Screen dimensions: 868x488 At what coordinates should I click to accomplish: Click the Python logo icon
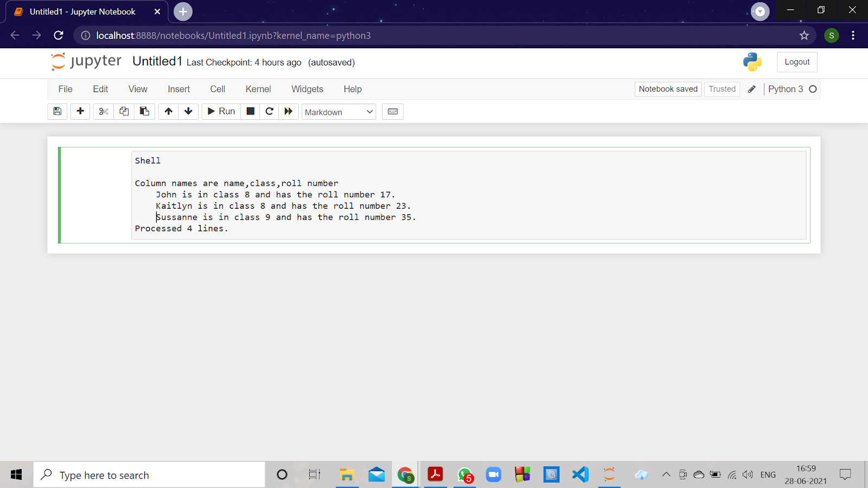[x=752, y=62]
